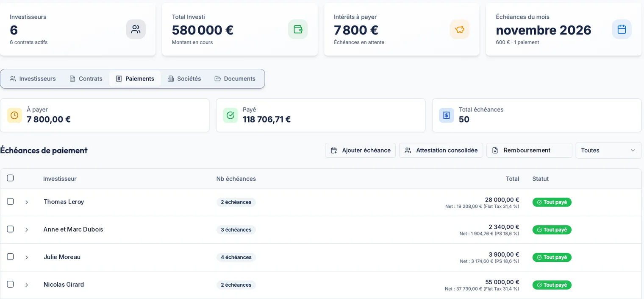This screenshot has height=299, width=644.
Task: Open the Toutes filter dropdown
Action: [x=608, y=150]
